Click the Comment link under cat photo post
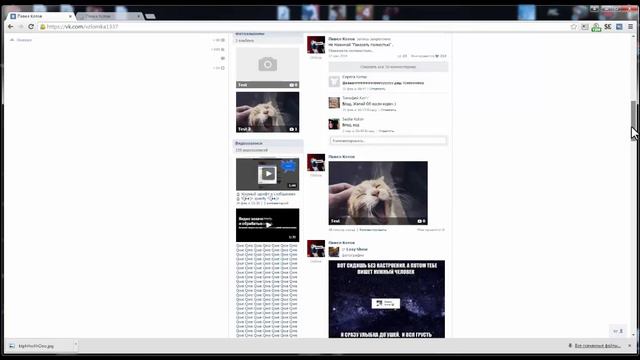 [x=373, y=230]
